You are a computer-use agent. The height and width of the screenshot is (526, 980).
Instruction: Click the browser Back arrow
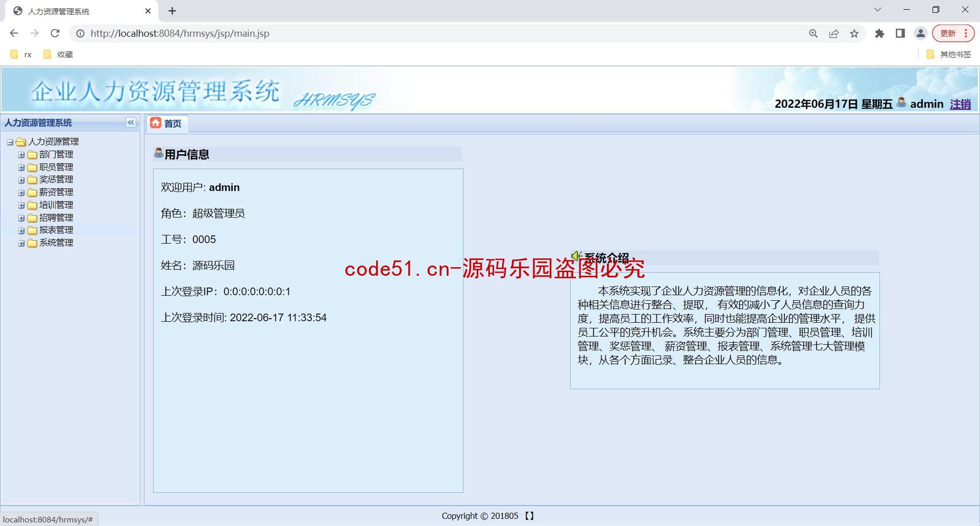click(x=14, y=33)
